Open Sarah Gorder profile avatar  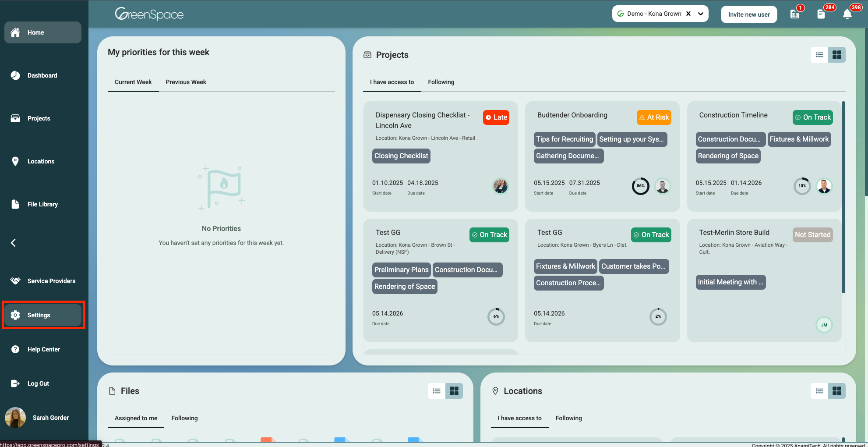[x=15, y=418]
